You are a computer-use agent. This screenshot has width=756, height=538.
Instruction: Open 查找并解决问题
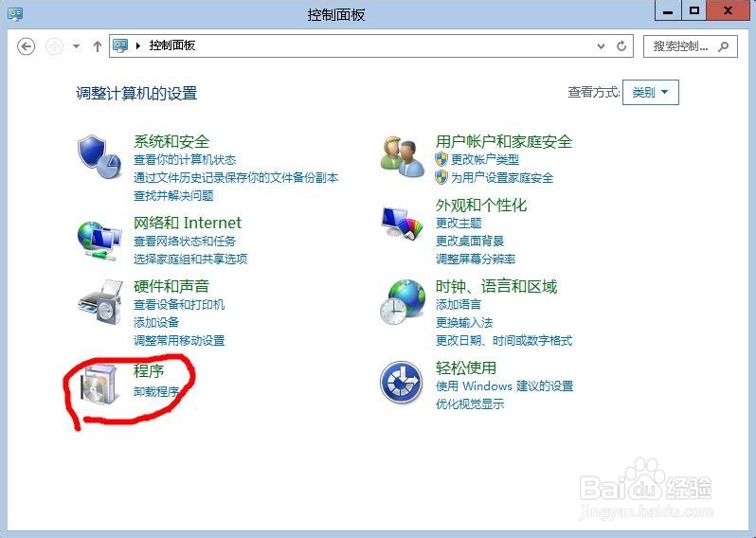tap(173, 196)
